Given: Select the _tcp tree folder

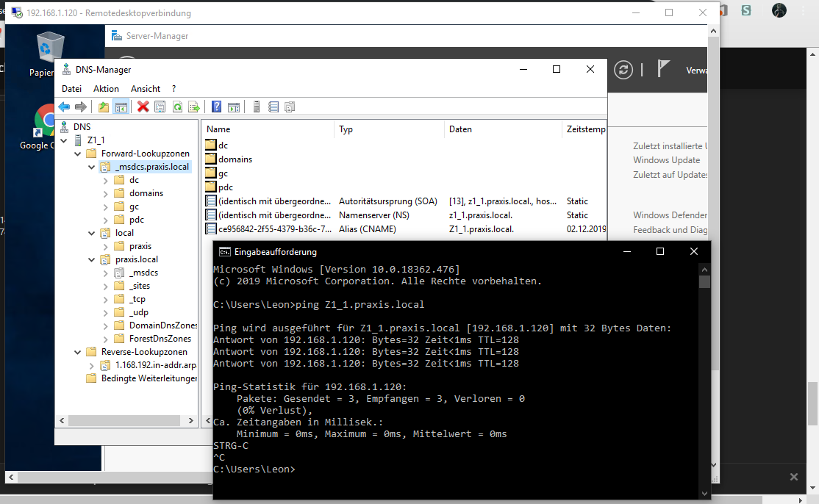Looking at the screenshot, I should [x=137, y=299].
